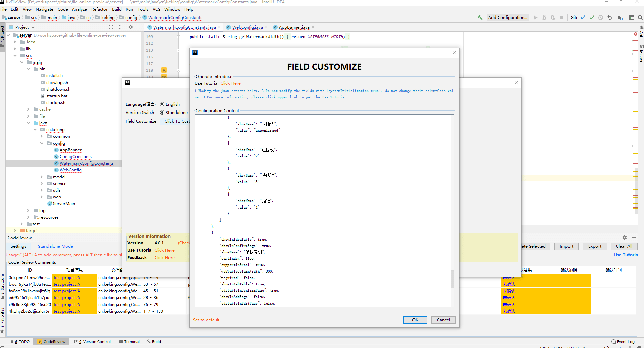
Task: Collapse all nodes using Project panel icon
Action: (x=120, y=27)
